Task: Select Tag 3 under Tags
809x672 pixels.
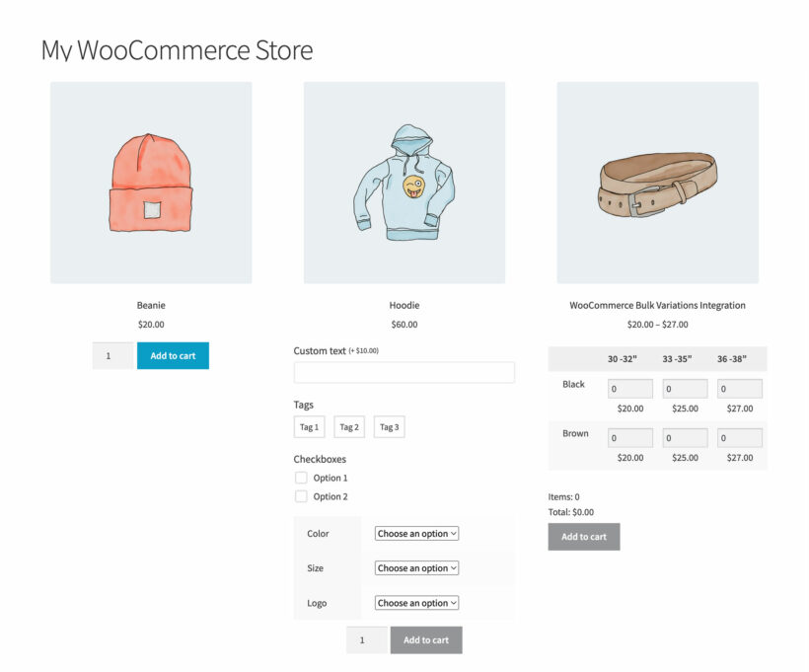Action: (389, 426)
